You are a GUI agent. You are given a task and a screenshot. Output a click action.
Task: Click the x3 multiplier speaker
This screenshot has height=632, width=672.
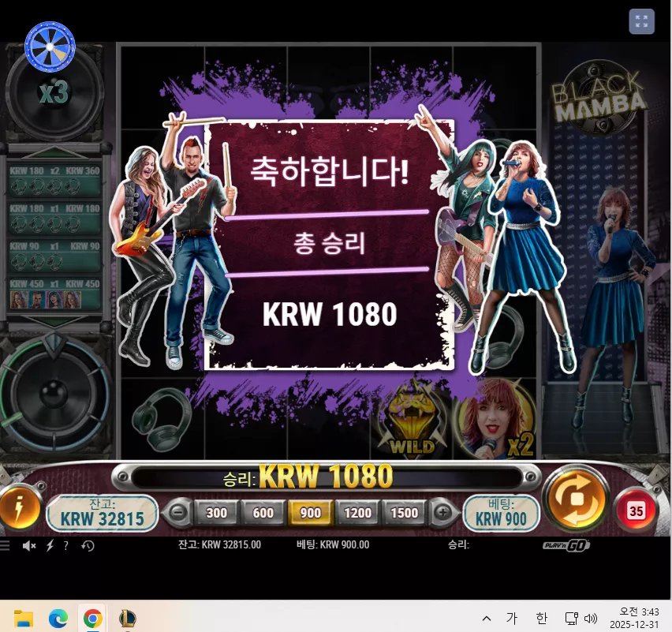[54, 92]
